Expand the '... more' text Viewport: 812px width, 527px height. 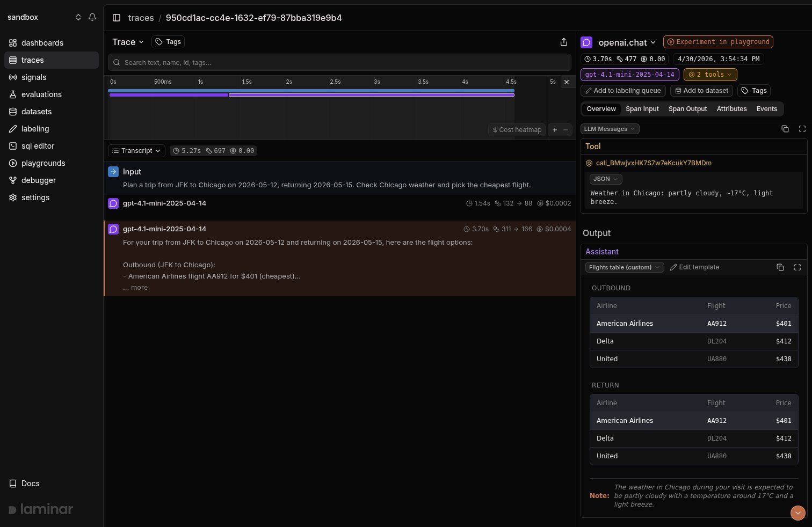[x=135, y=288]
